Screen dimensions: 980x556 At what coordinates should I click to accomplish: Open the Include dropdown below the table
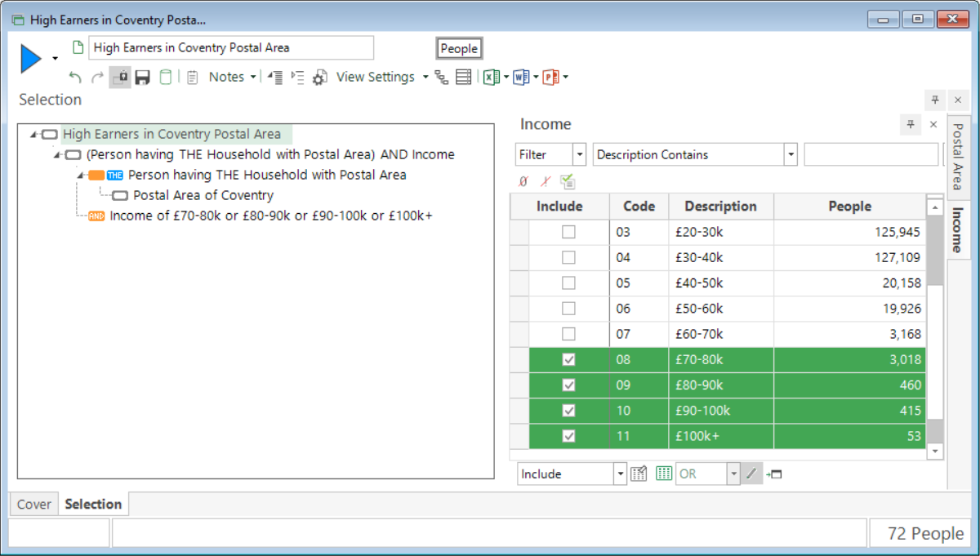coord(620,474)
